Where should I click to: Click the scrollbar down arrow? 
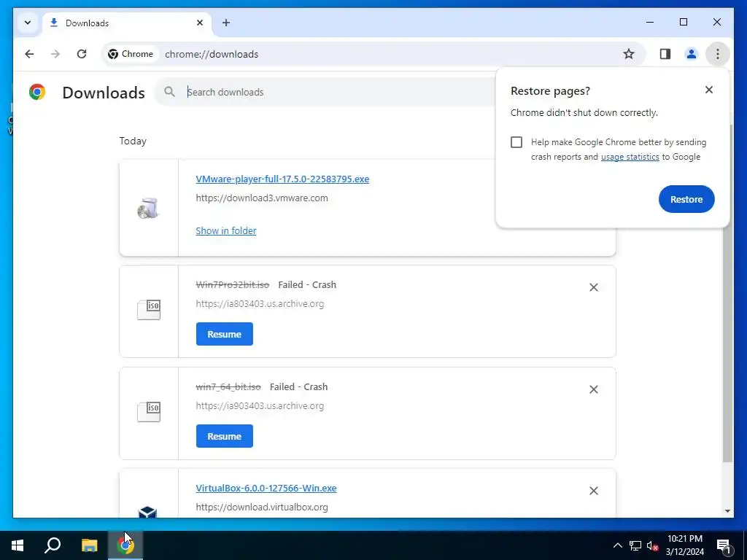[727, 511]
